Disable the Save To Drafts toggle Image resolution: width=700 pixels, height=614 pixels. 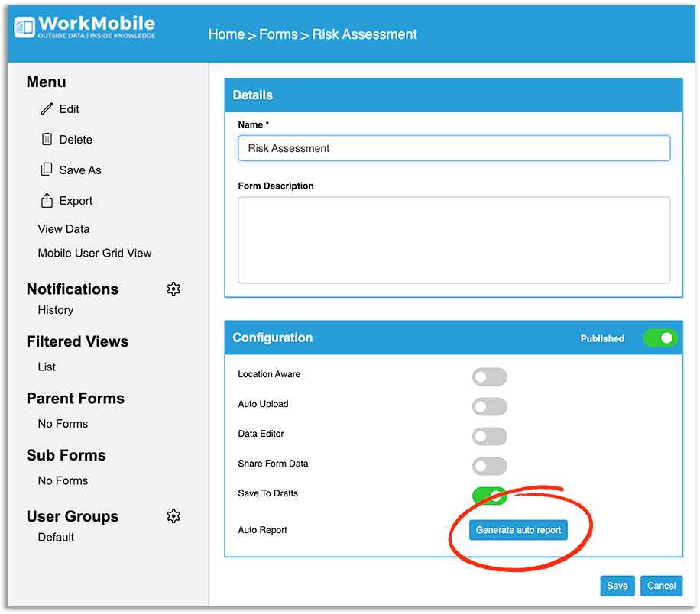pos(490,496)
